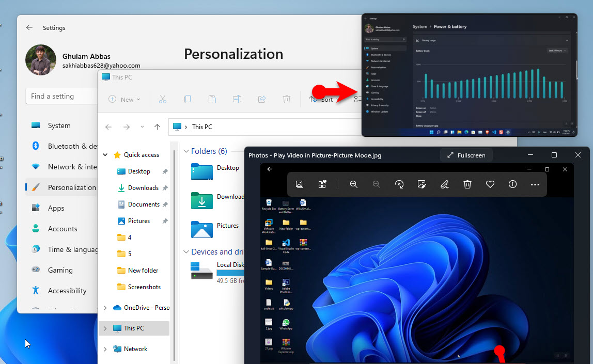Image resolution: width=593 pixels, height=364 pixels.
Task: Click the Find a setting search box
Action: click(x=61, y=96)
